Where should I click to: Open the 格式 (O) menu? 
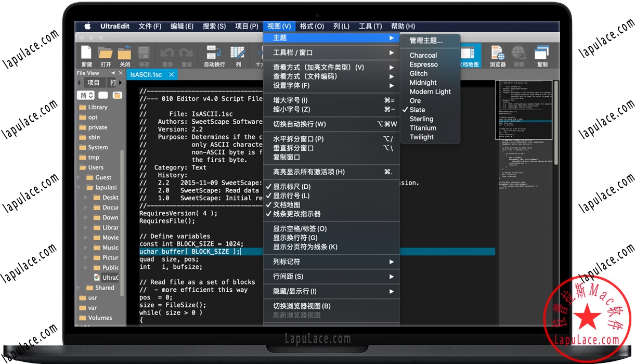pos(312,26)
